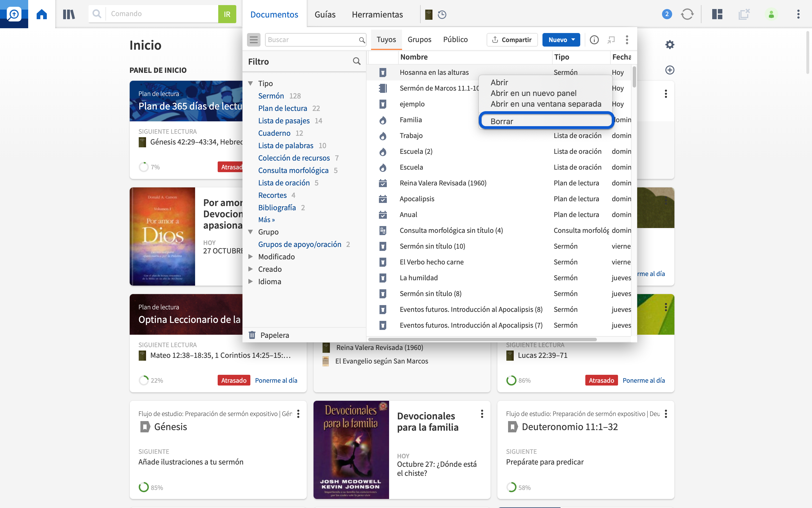This screenshot has height=508, width=812.
Task: Switch to the Tuyos tab
Action: (x=386, y=40)
